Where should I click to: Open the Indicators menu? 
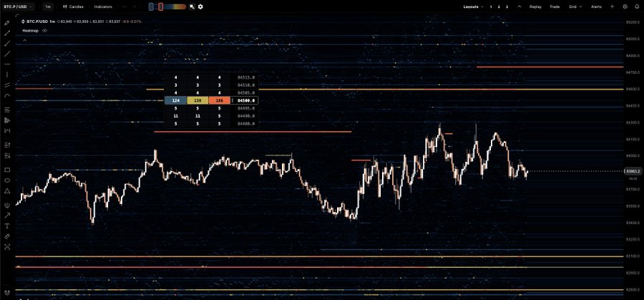103,6
